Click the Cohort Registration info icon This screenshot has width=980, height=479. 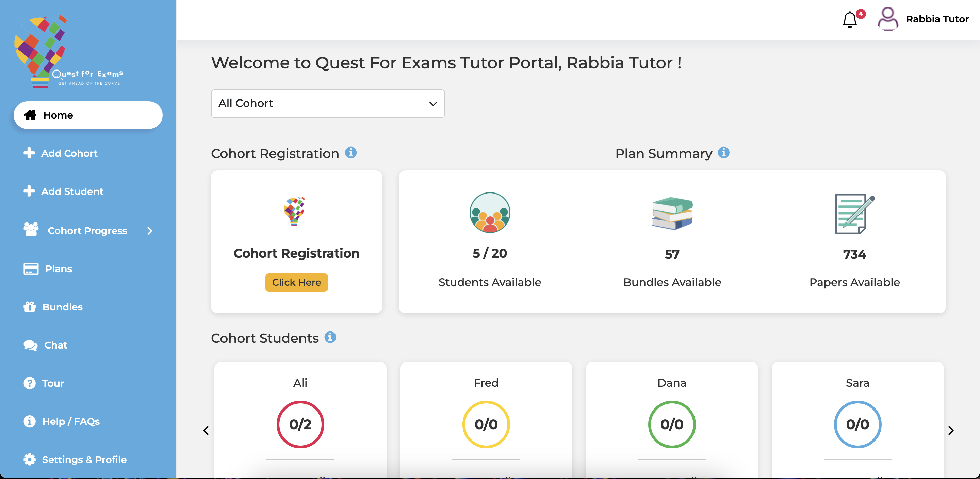click(351, 153)
